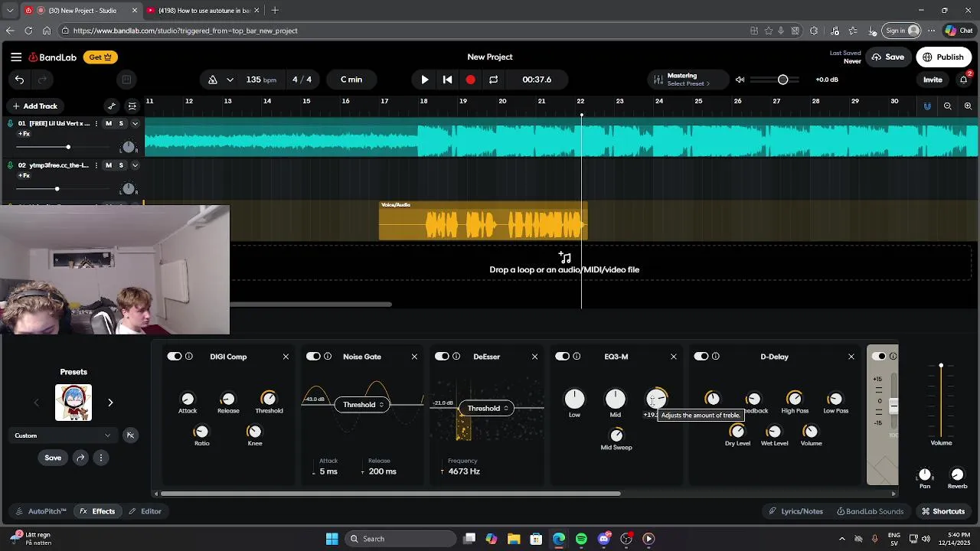
Task: Switch to the AutoPitch tab
Action: pyautogui.click(x=41, y=511)
